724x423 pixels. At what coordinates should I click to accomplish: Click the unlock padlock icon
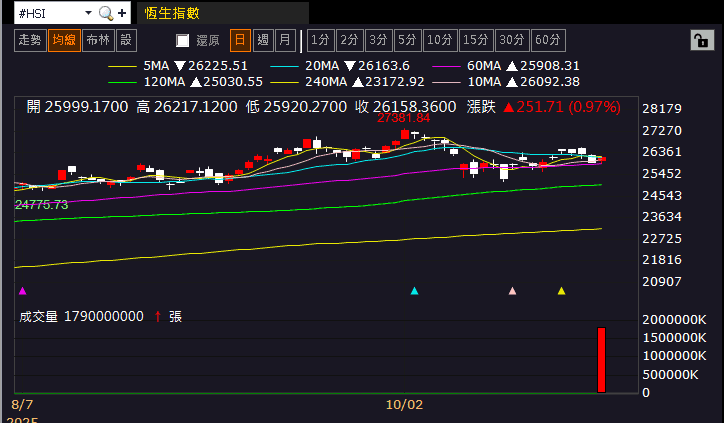702,41
